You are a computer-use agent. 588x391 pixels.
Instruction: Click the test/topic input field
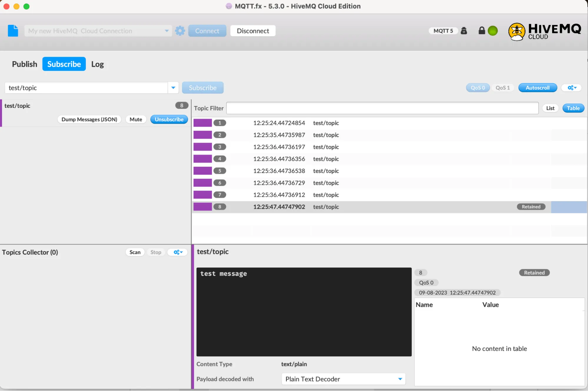click(x=86, y=88)
